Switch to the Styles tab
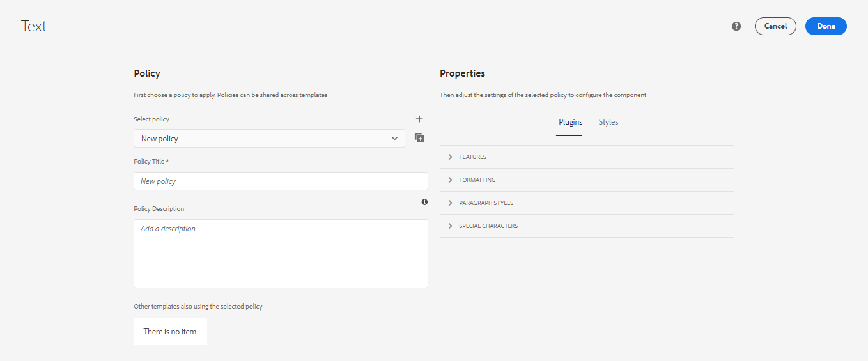This screenshot has height=361, width=868. point(608,122)
